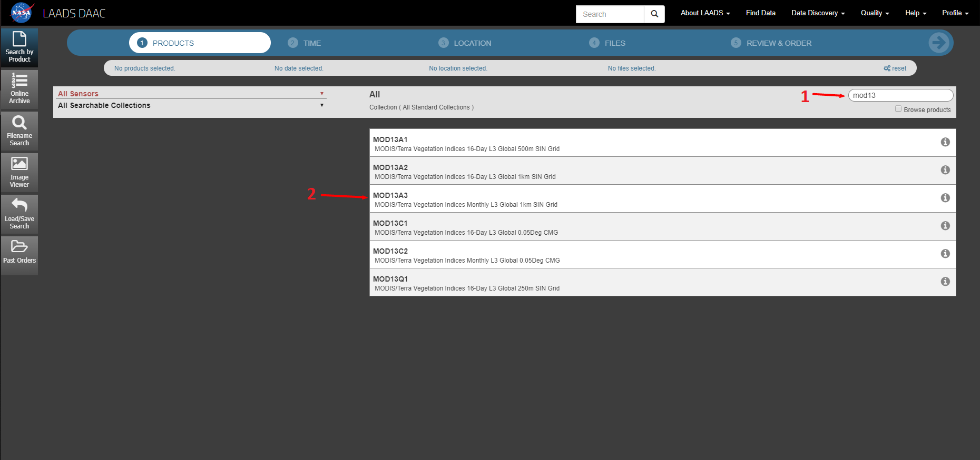
Task: Open Filename Search sidebar icon
Action: 19,131
